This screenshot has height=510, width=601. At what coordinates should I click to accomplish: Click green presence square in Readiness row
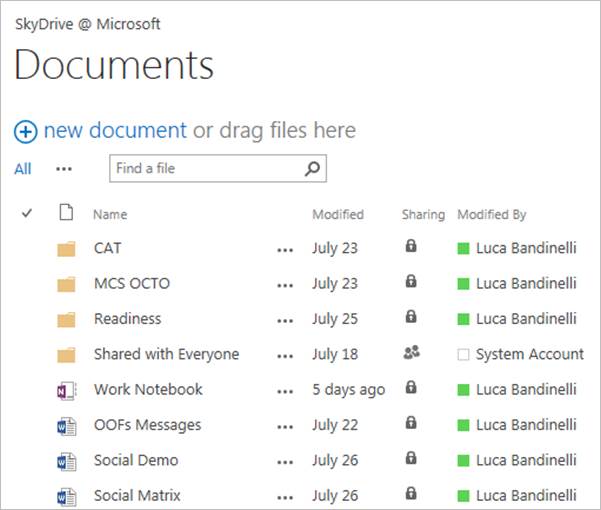click(463, 319)
